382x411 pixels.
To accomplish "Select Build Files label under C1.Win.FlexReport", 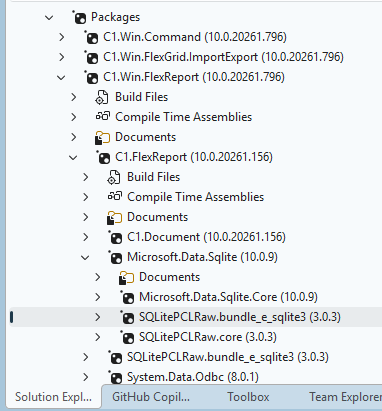I will coord(142,97).
